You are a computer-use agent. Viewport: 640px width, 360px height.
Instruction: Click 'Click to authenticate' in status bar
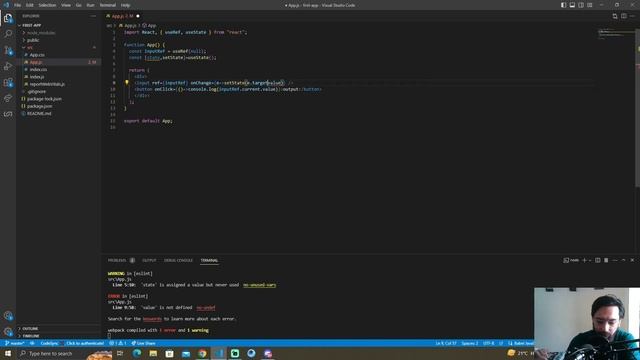point(85,343)
